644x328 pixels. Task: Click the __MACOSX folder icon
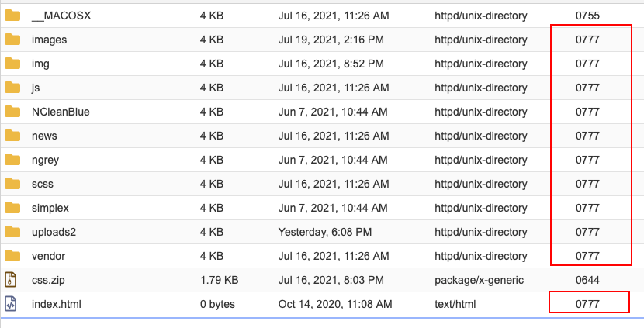(x=12, y=16)
